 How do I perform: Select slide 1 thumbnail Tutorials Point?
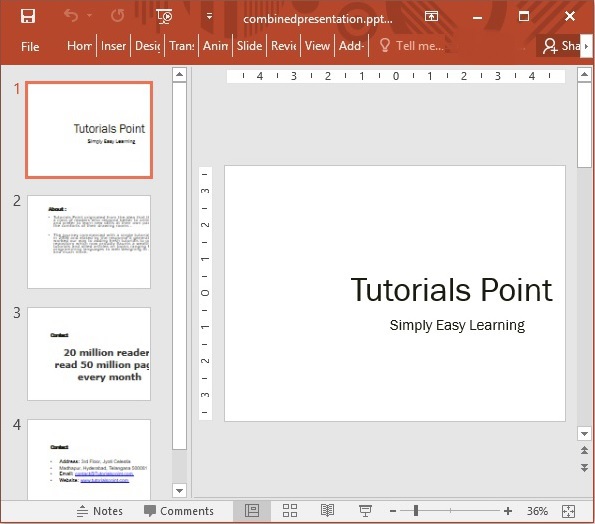pyautogui.click(x=89, y=130)
